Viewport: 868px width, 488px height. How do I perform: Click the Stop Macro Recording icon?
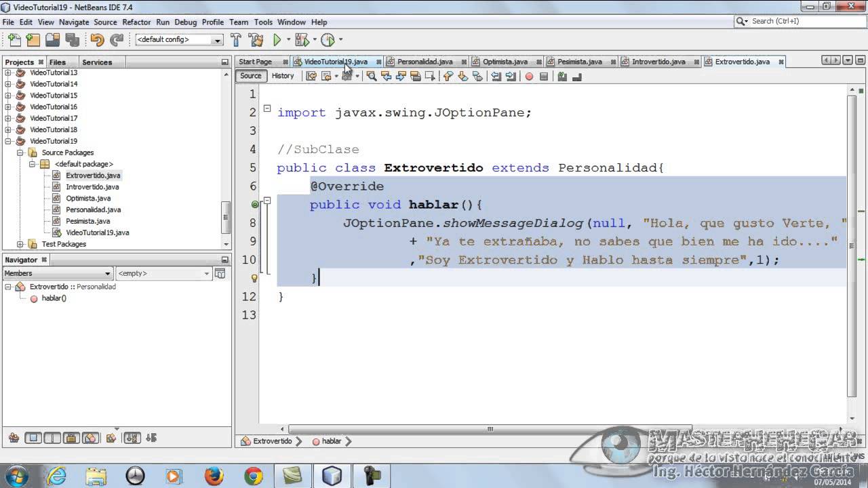(543, 77)
